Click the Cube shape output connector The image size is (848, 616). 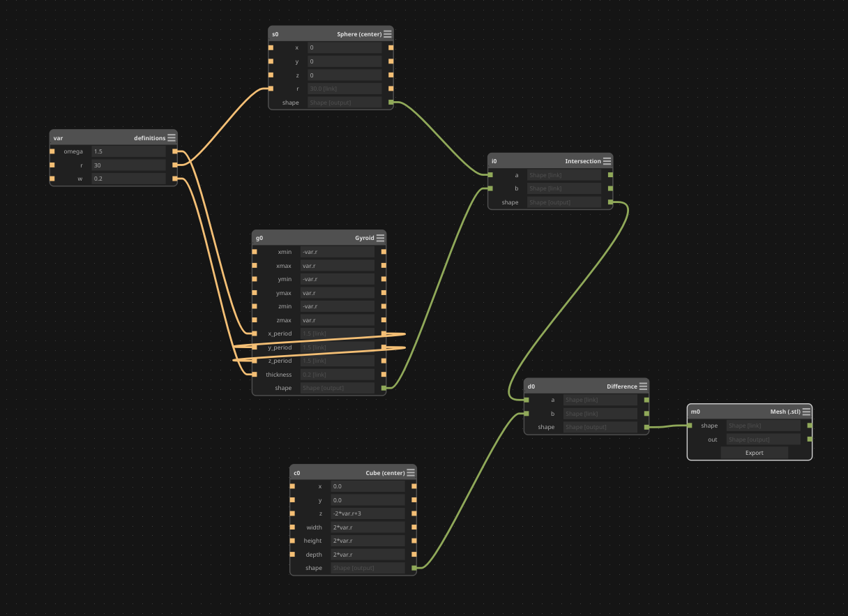(x=414, y=568)
